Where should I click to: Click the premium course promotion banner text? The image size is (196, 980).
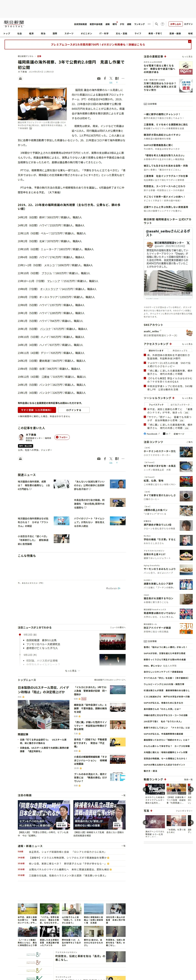98,45
